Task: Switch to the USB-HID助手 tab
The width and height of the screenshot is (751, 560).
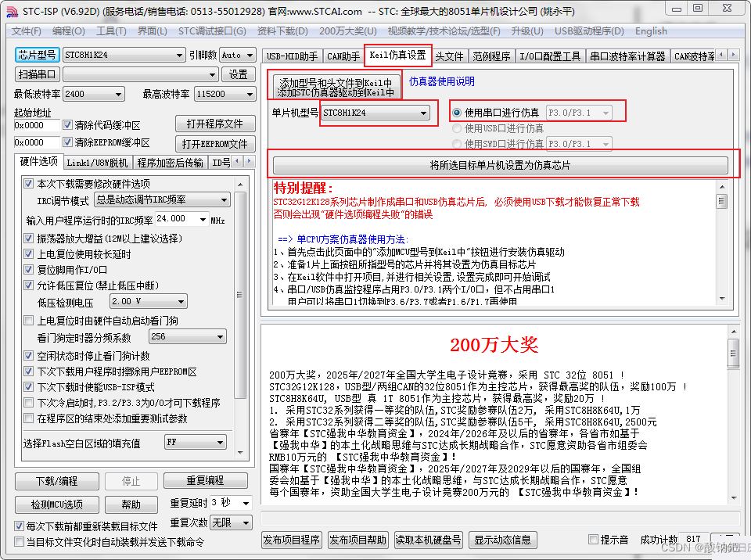Action: [292, 56]
